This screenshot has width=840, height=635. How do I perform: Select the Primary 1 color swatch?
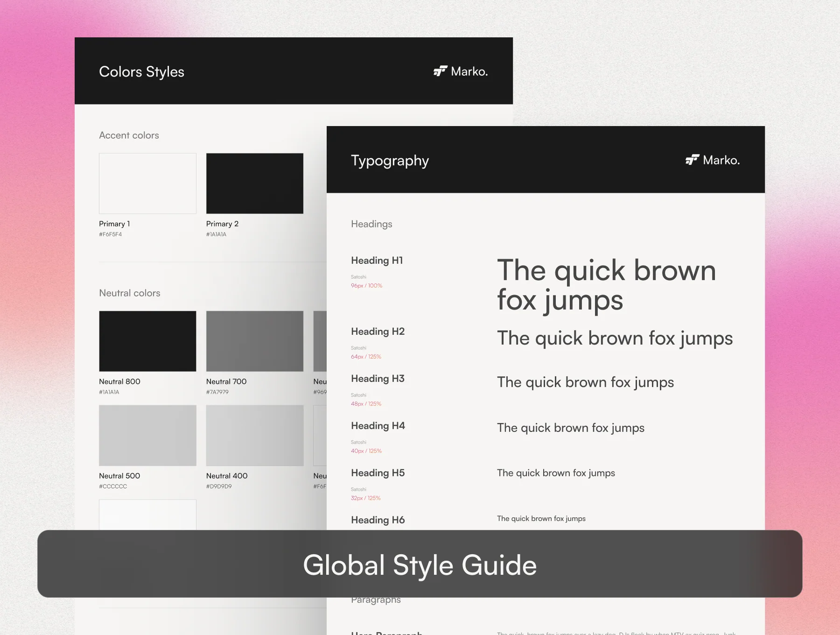click(x=147, y=183)
